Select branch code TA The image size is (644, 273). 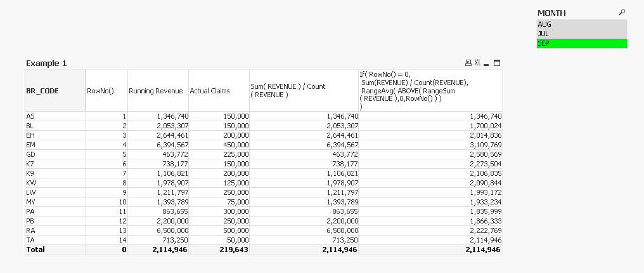(x=55, y=240)
